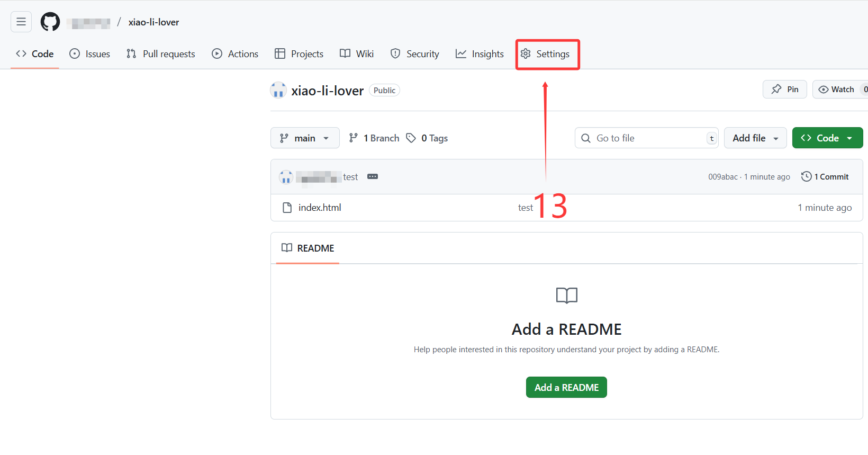This screenshot has width=868, height=455.
Task: View the 0 Tags link
Action: point(427,138)
